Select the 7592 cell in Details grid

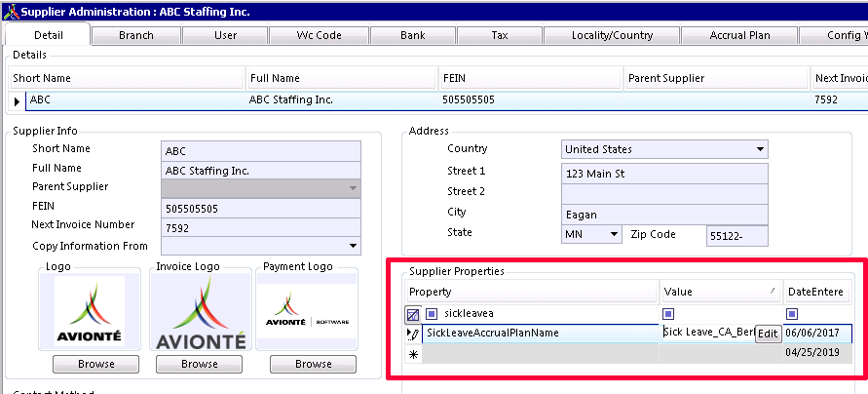840,100
